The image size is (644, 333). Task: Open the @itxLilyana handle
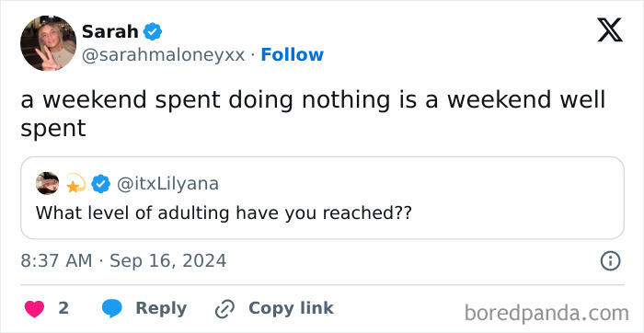click(x=167, y=184)
